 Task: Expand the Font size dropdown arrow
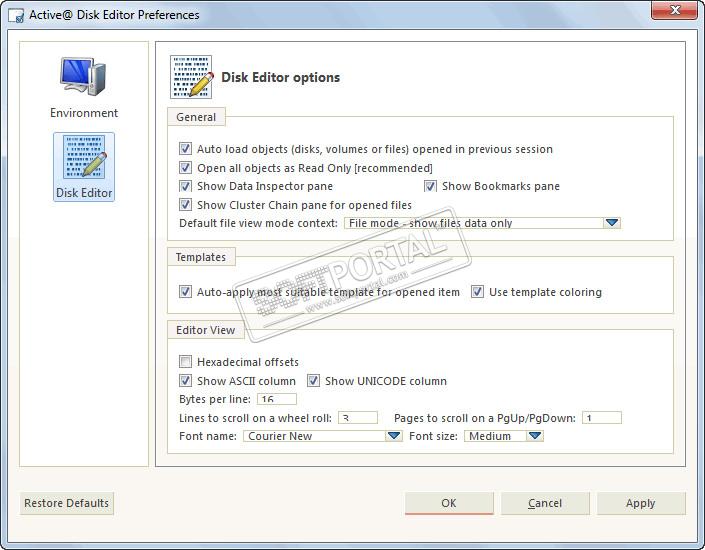[535, 436]
